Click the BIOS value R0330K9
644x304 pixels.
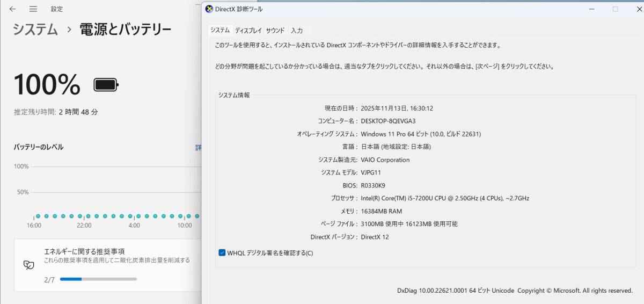(x=373, y=185)
